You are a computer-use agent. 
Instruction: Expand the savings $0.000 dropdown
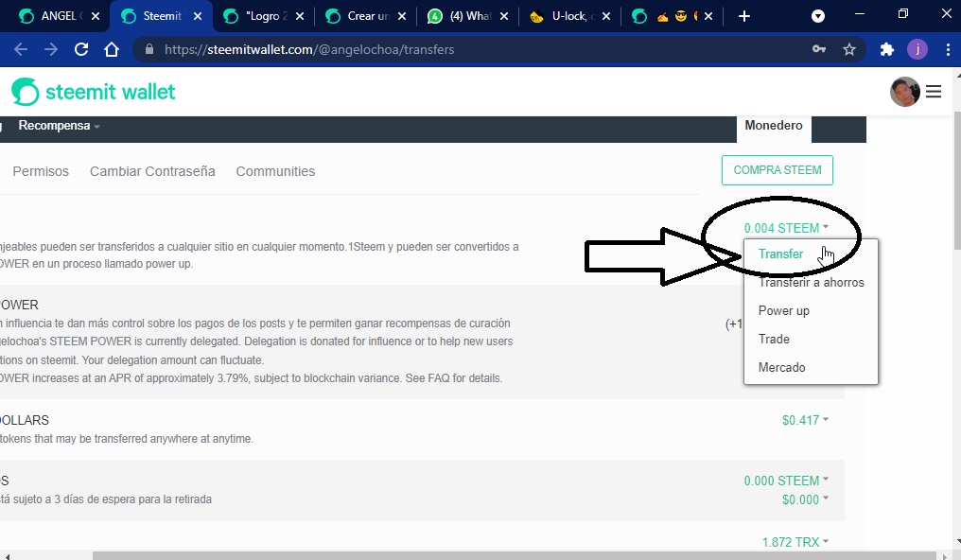(x=805, y=500)
